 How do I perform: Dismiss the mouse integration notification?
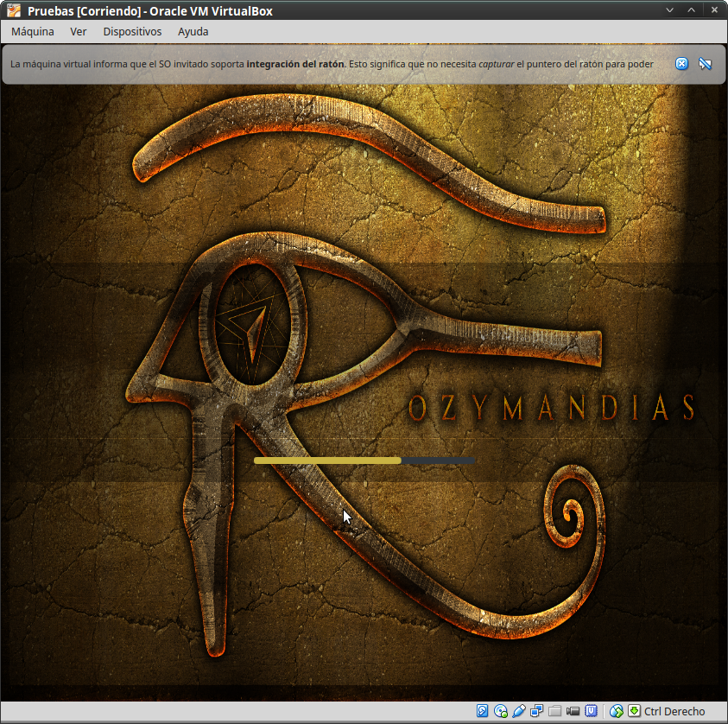click(x=682, y=64)
